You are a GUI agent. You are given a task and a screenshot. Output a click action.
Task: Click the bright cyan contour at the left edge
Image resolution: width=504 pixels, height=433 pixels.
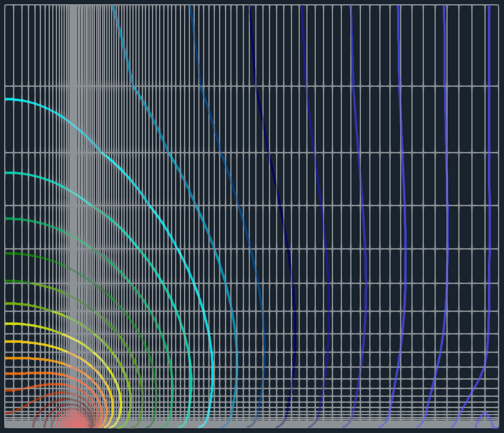point(8,99)
